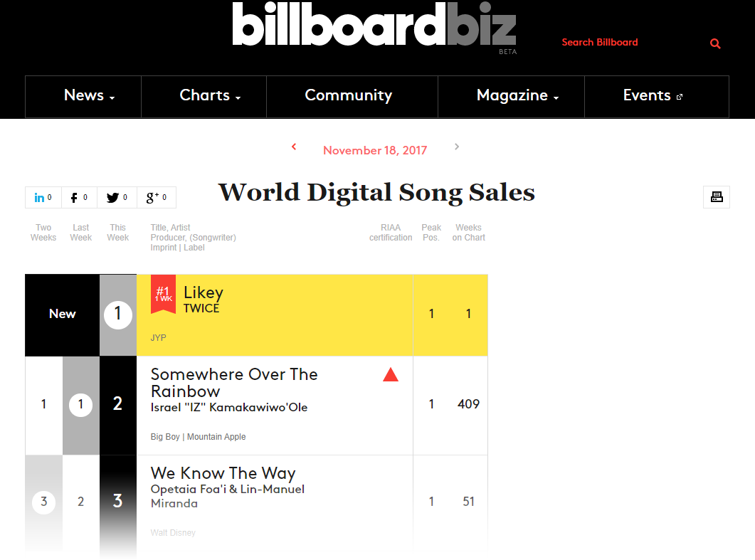Click the billboardbiz logo
The height and width of the screenshot is (560, 755).
(x=374, y=25)
